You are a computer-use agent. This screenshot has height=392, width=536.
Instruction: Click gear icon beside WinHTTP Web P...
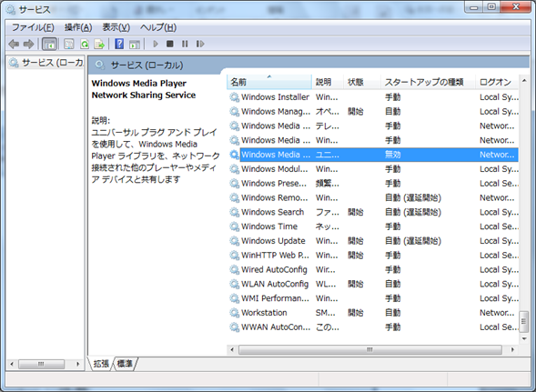point(234,255)
